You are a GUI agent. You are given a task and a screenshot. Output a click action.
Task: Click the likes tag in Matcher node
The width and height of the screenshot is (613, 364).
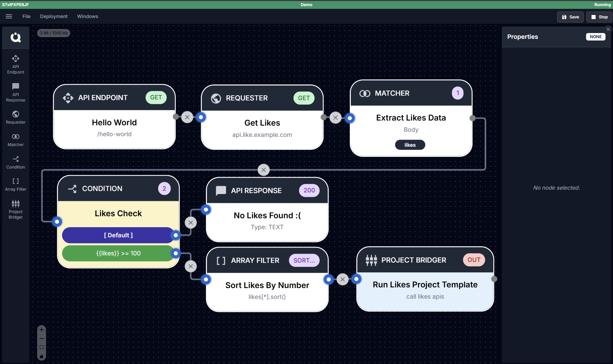pyautogui.click(x=410, y=145)
